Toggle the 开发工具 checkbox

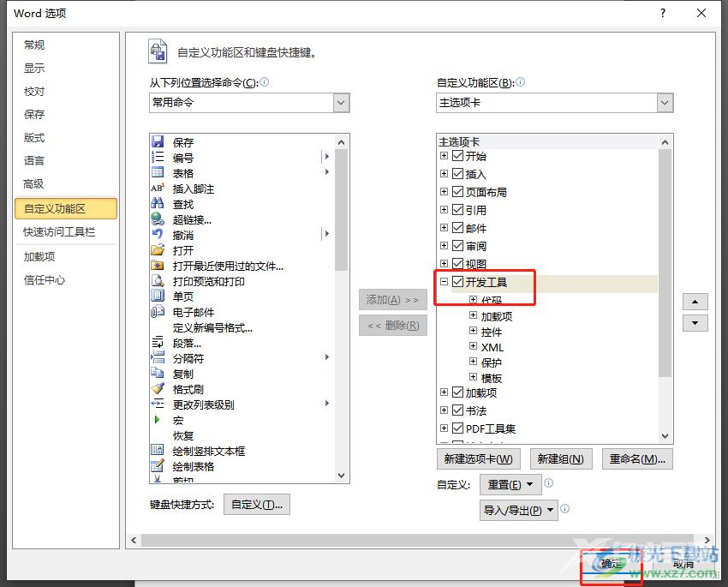(x=458, y=281)
